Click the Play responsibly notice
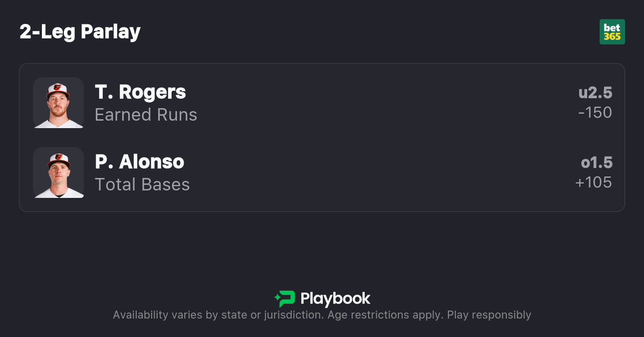 point(489,315)
